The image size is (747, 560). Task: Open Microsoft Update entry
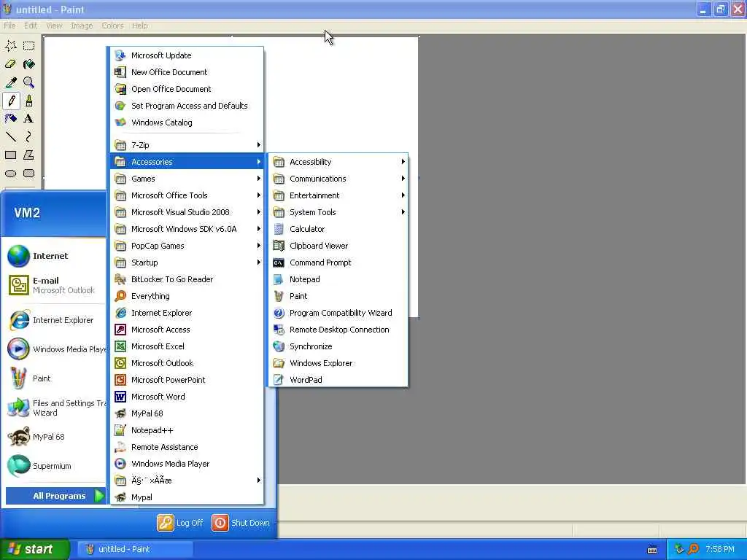187,55
